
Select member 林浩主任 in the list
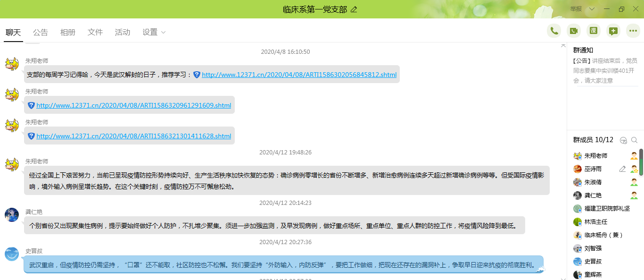click(596, 222)
